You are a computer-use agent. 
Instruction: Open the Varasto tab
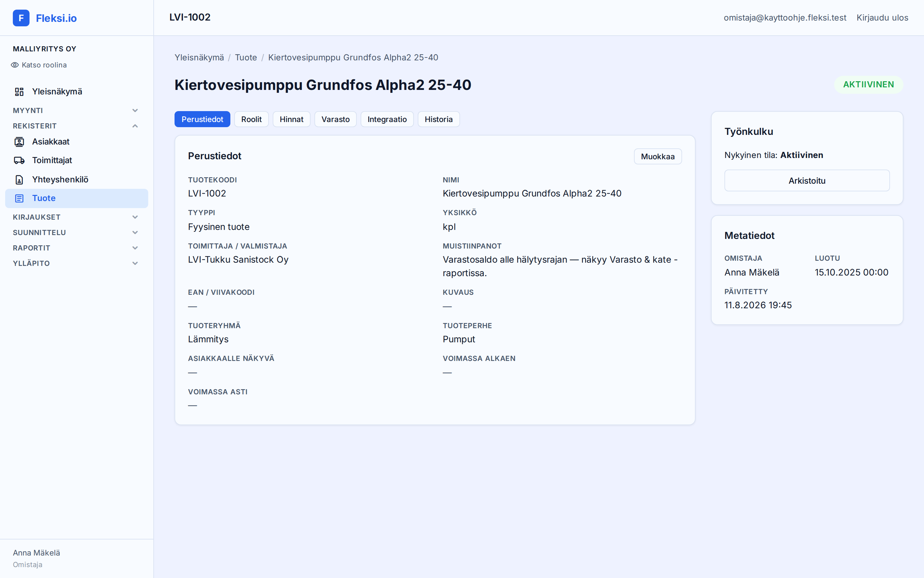336,119
